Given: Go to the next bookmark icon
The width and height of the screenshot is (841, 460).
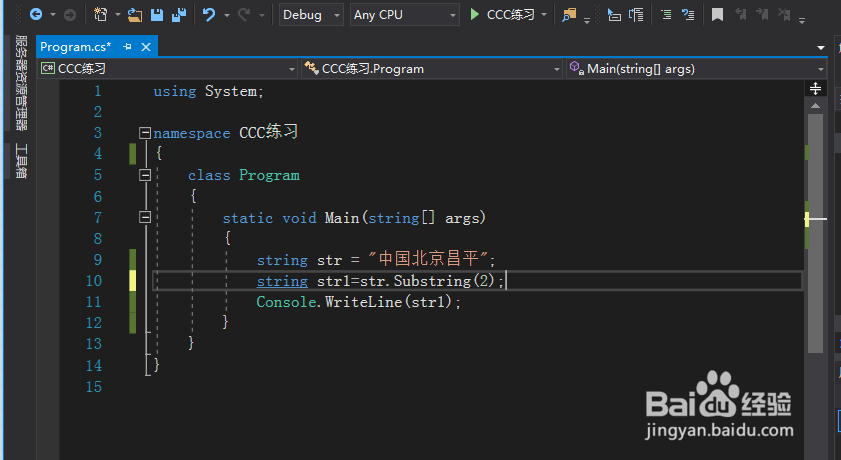Looking at the screenshot, I should (762, 14).
